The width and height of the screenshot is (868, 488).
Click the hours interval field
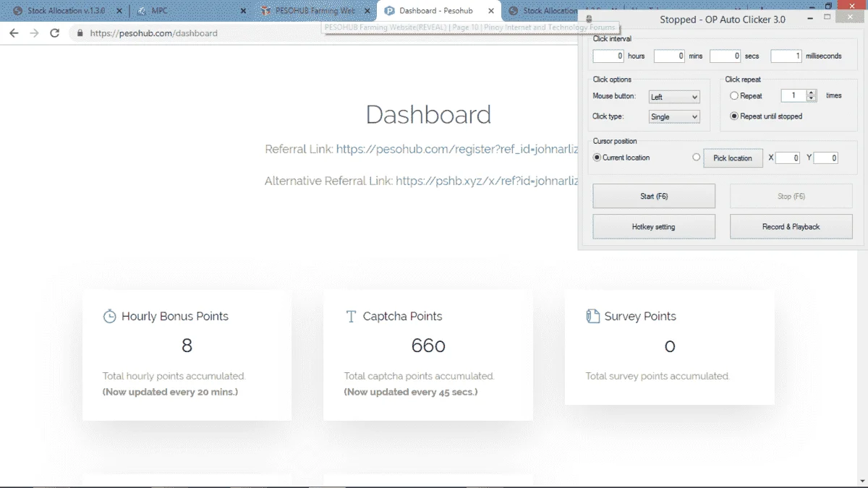(x=608, y=56)
